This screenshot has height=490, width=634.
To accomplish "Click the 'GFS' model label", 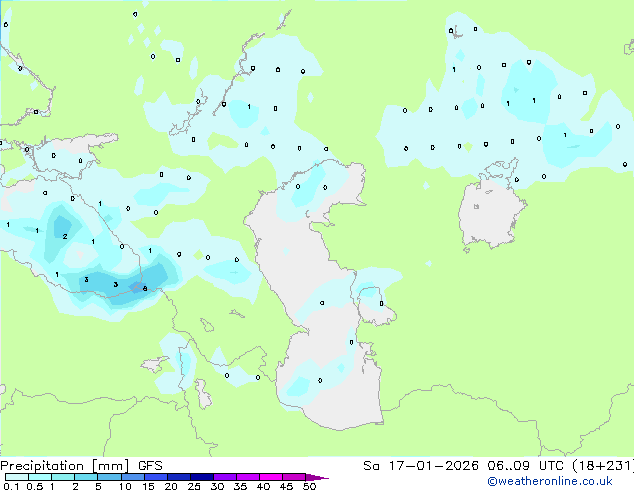I will click(x=150, y=466).
